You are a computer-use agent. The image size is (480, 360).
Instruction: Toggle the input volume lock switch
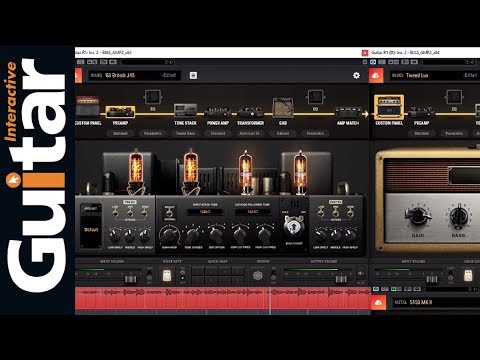[x=149, y=275]
